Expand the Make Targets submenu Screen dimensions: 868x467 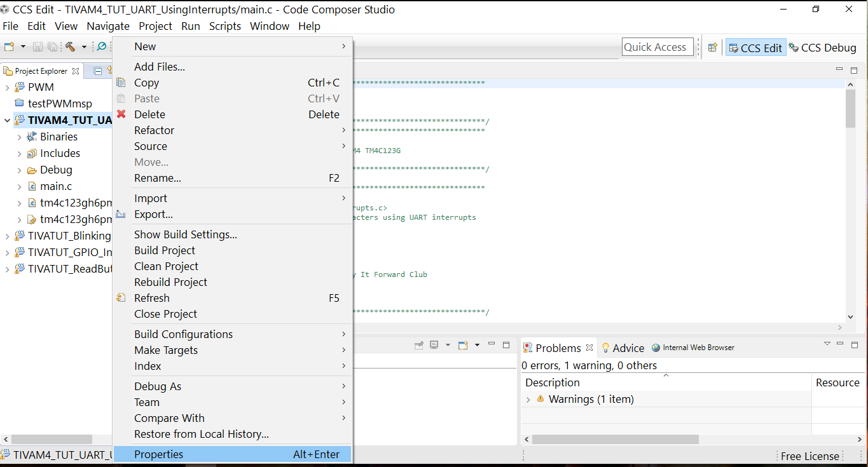coord(232,350)
